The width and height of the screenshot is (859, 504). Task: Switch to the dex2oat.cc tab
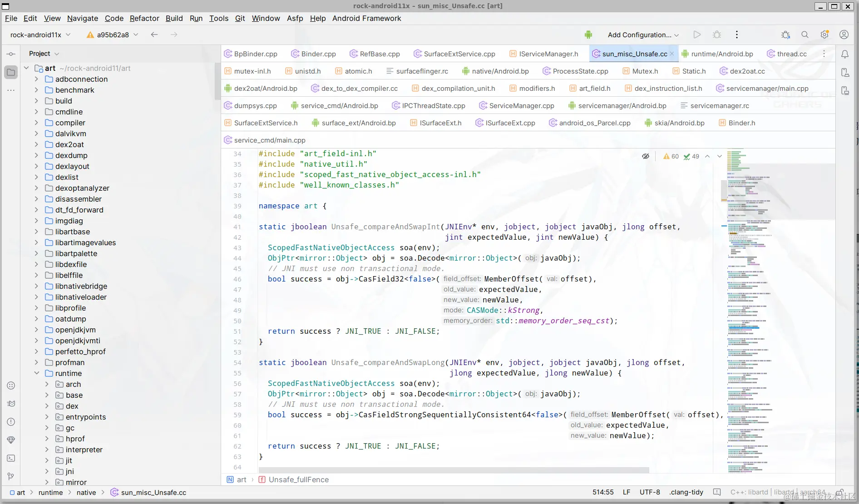pos(742,71)
